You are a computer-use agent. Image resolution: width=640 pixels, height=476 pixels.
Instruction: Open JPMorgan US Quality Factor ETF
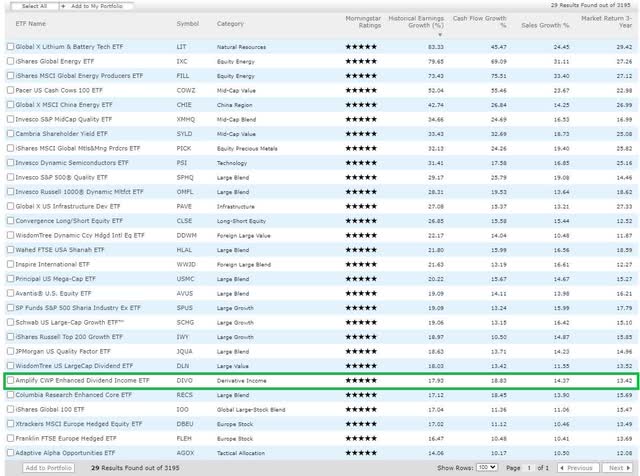click(x=63, y=351)
